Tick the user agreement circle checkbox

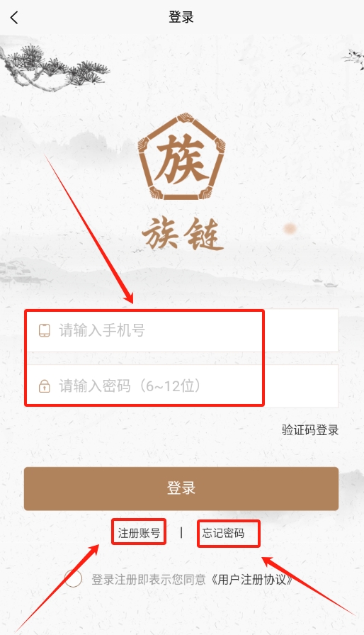point(73,578)
